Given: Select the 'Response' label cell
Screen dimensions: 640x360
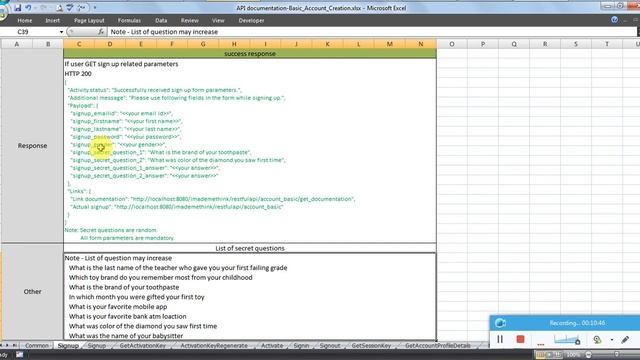Looking at the screenshot, I should [x=32, y=146].
